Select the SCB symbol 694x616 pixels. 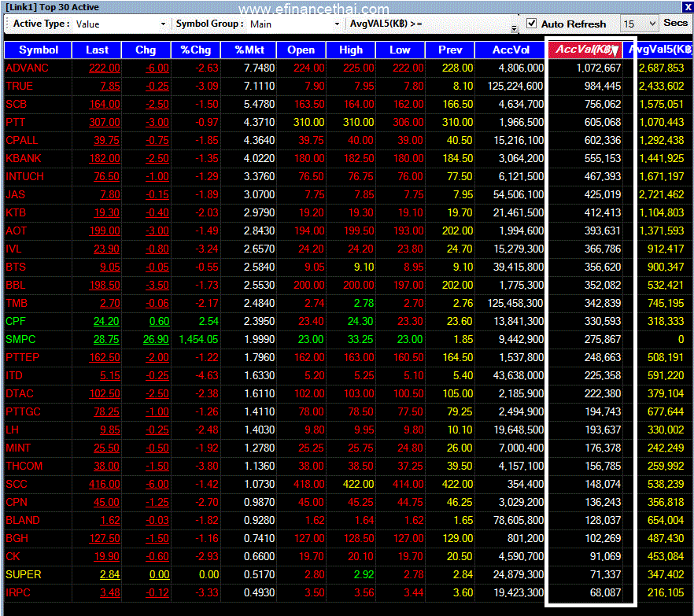(17, 105)
